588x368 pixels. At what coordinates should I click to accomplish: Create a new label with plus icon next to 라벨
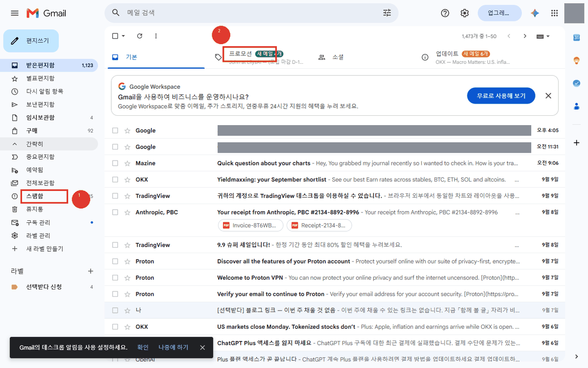coord(90,271)
